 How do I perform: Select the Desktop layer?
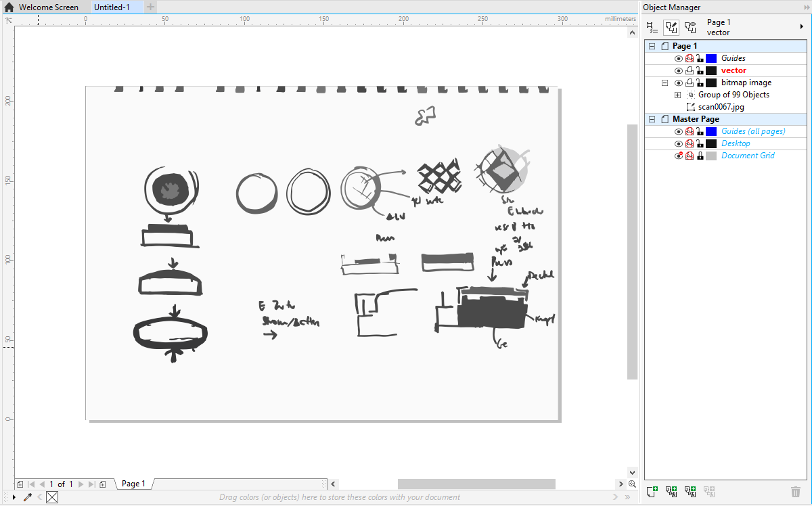(x=736, y=143)
